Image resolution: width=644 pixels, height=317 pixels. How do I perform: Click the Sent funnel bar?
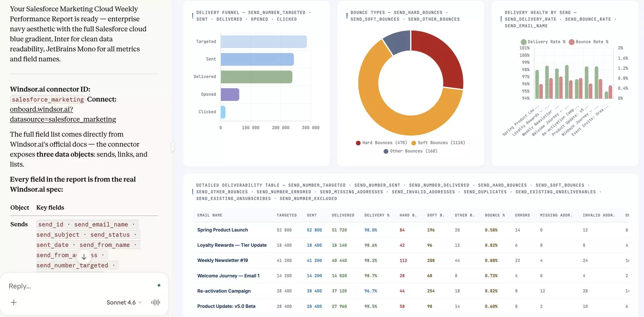pos(257,59)
